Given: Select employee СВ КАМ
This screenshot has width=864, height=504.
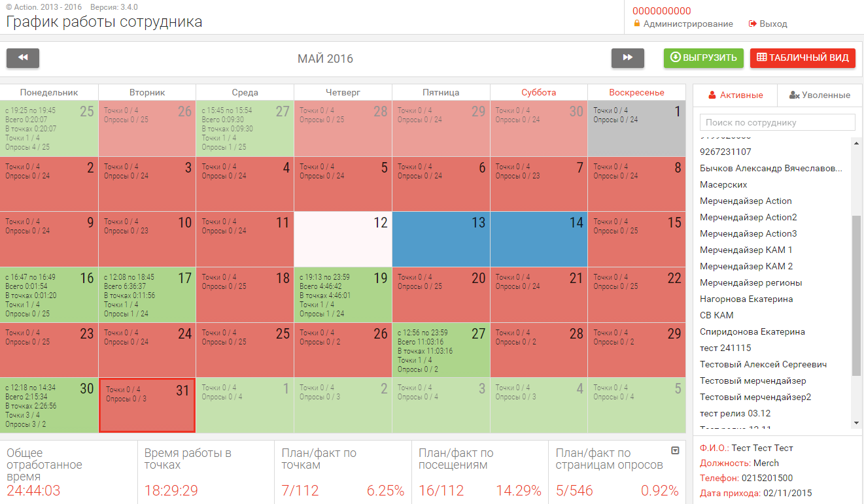Looking at the screenshot, I should [717, 315].
